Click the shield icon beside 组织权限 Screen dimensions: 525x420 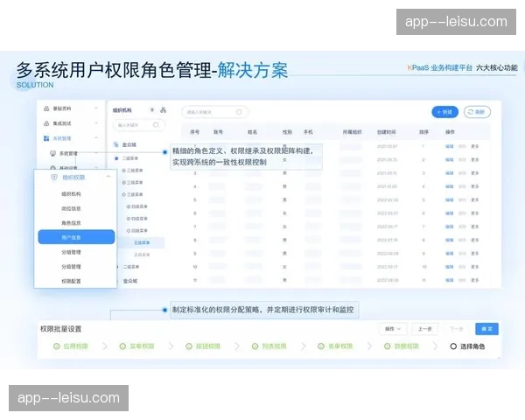point(53,178)
